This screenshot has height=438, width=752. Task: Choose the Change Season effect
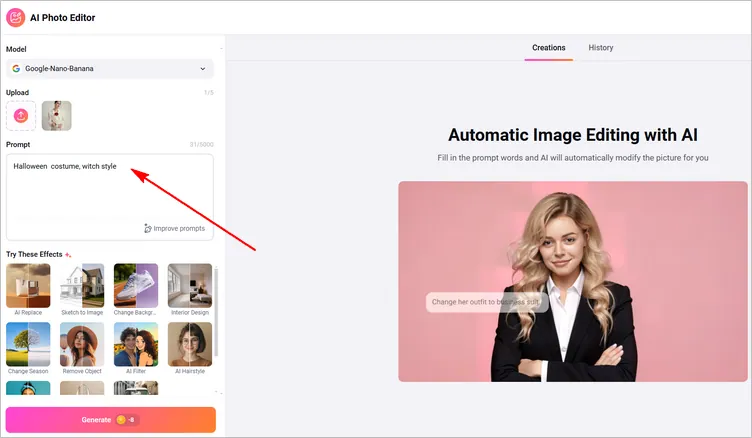pyautogui.click(x=28, y=344)
